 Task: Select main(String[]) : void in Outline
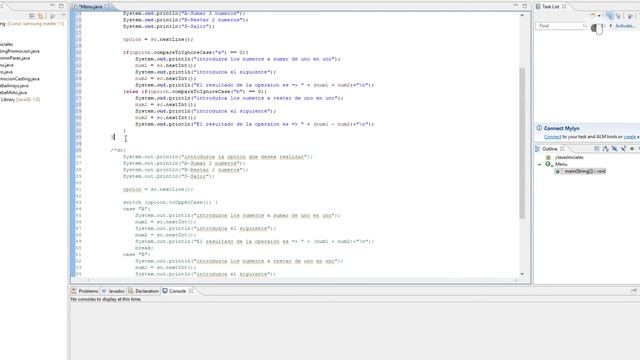click(584, 171)
